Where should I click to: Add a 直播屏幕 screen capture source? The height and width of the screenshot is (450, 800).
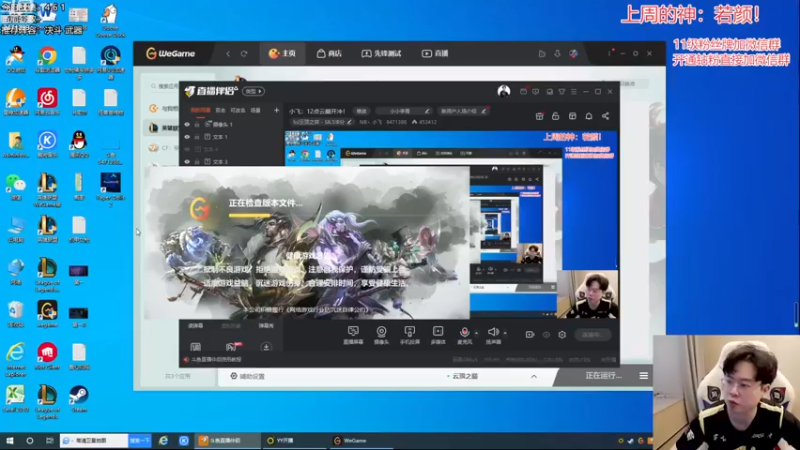353,335
